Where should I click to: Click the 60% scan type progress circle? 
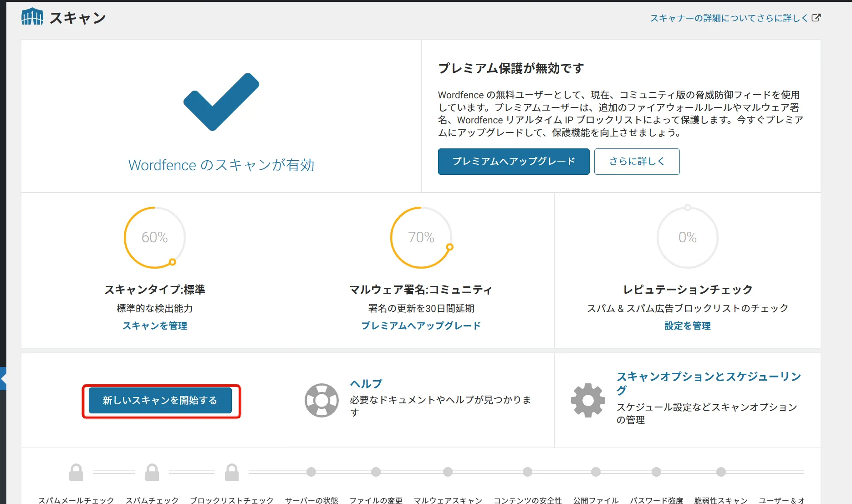coord(155,237)
